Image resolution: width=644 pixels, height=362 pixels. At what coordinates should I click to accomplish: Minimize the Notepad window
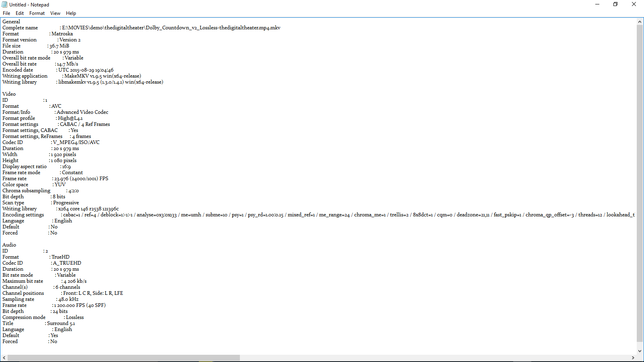click(x=597, y=4)
